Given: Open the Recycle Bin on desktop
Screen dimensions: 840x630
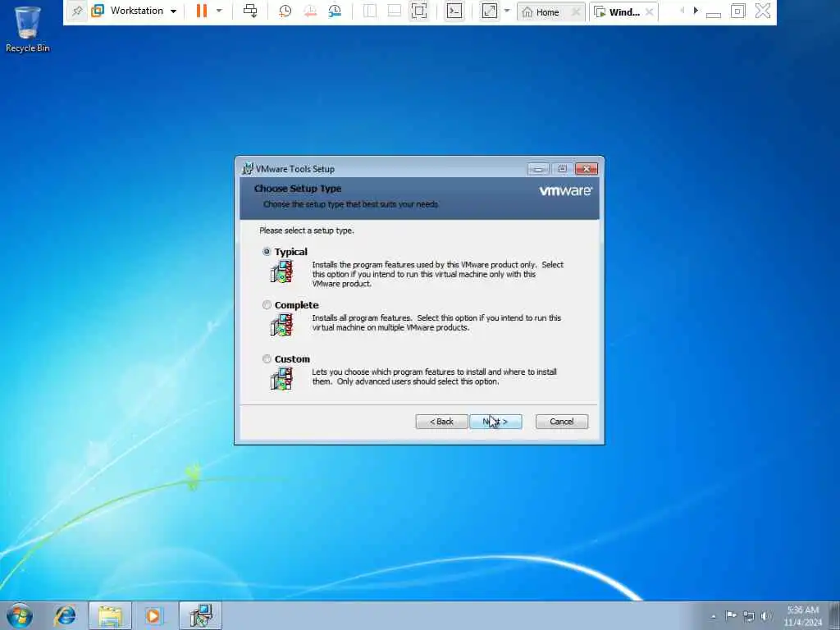Looking at the screenshot, I should pos(27,30).
